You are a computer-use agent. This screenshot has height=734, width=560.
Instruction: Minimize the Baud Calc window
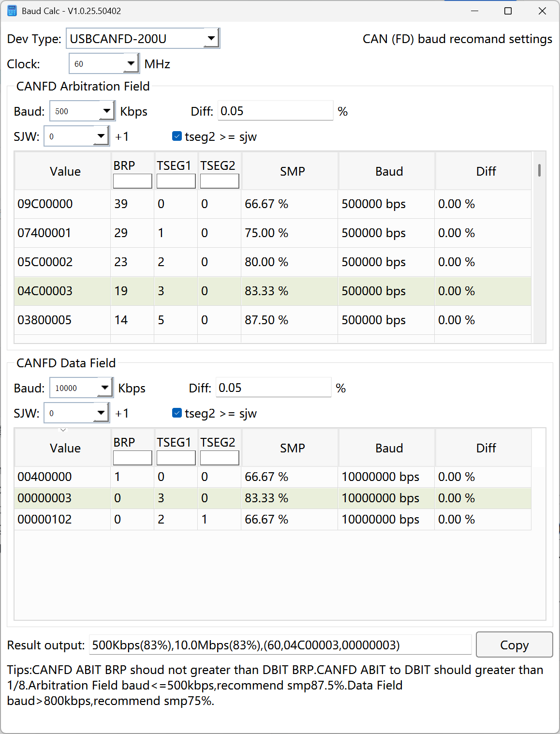point(475,11)
